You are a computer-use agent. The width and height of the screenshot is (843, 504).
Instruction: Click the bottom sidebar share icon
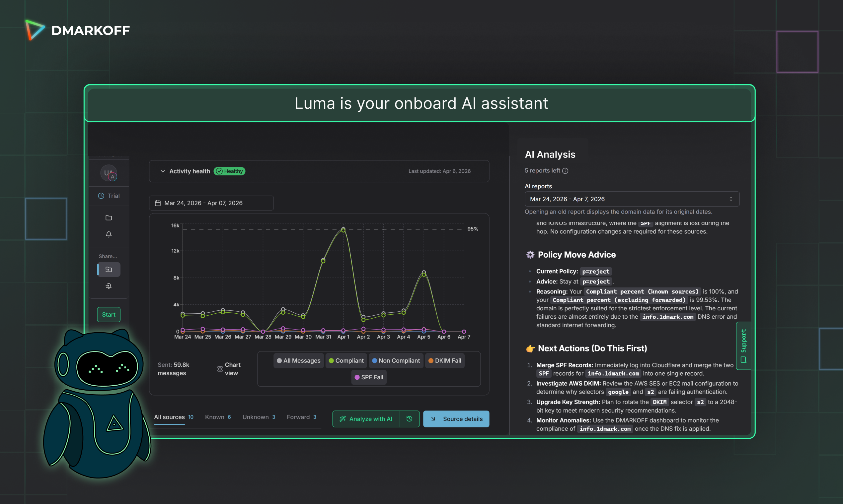click(x=109, y=286)
